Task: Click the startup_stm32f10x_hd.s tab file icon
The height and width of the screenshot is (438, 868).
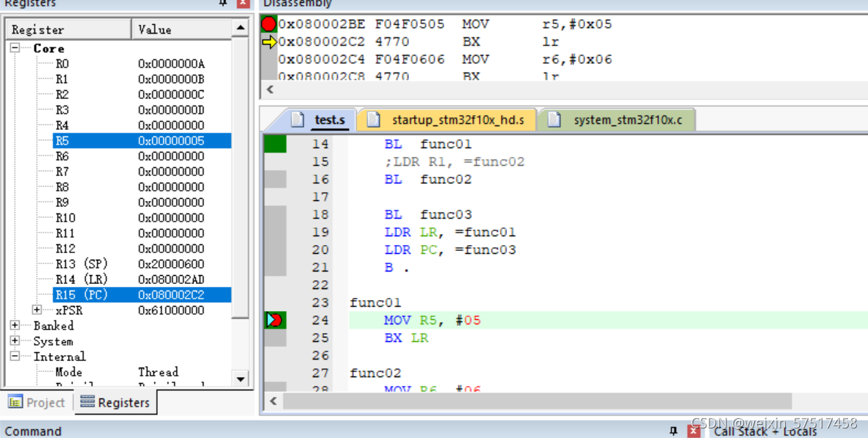Action: click(374, 120)
